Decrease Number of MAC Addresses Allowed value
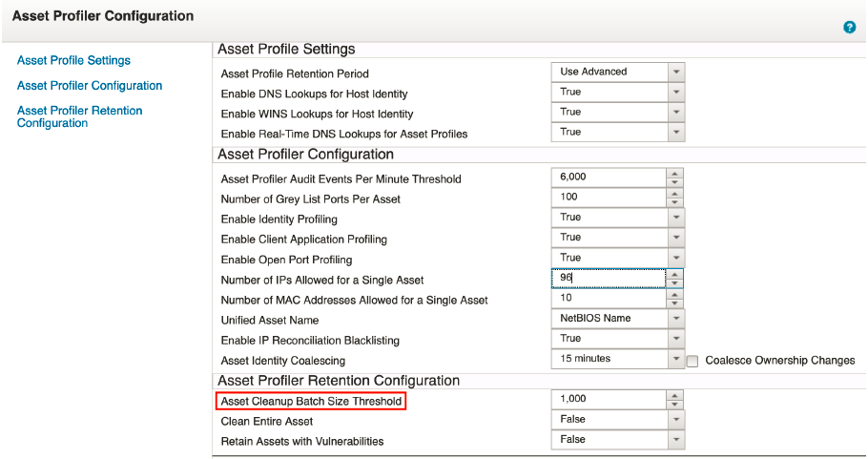Viewport: 868px width, 459px height. [x=674, y=303]
